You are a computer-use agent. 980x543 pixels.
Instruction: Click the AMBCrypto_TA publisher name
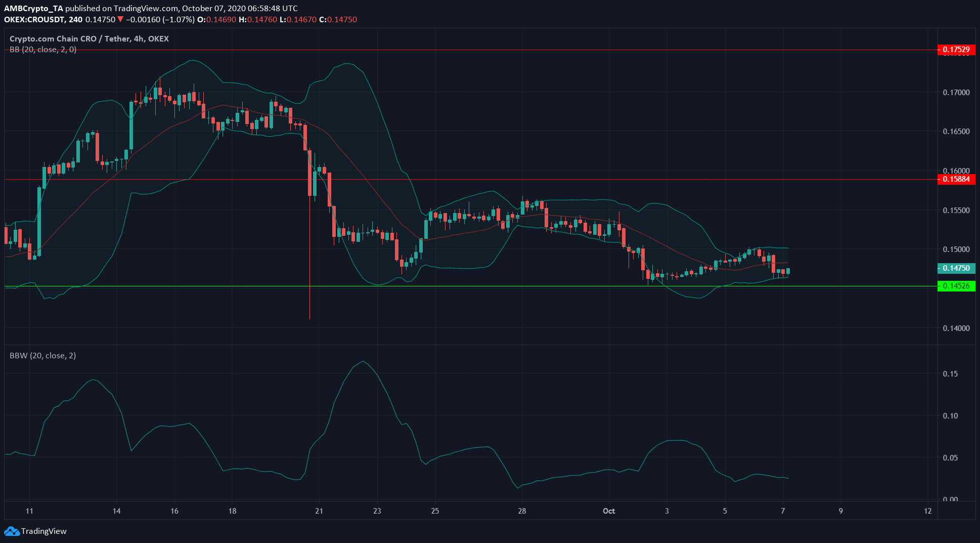point(33,9)
